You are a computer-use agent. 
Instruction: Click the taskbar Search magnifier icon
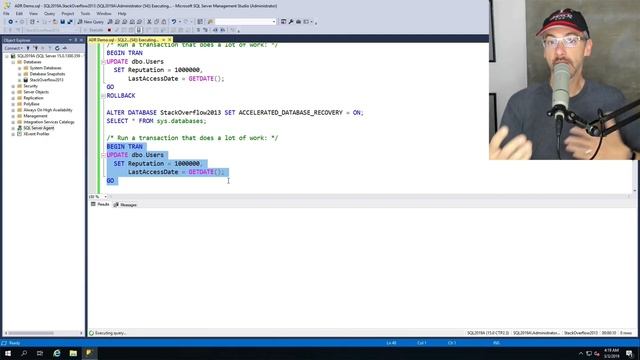pos(24,353)
